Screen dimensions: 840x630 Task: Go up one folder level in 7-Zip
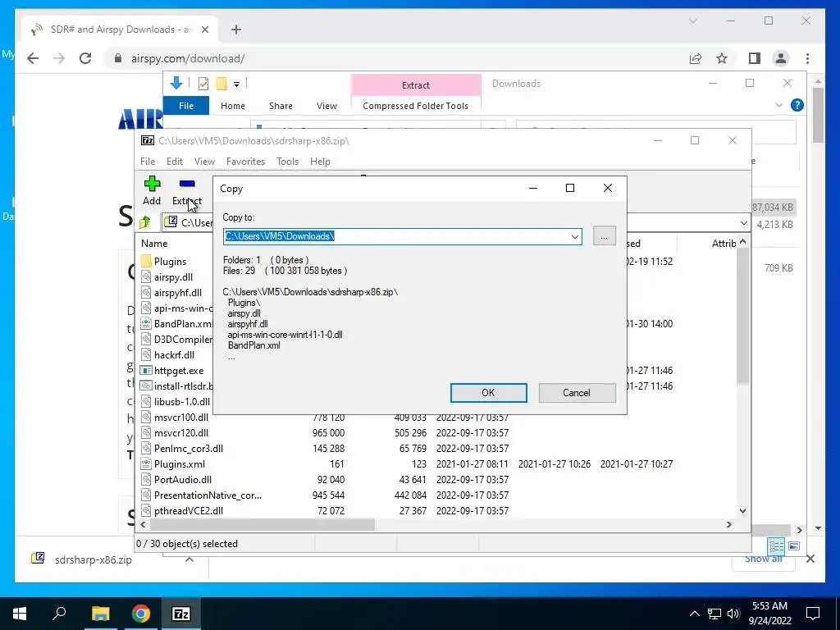[144, 221]
